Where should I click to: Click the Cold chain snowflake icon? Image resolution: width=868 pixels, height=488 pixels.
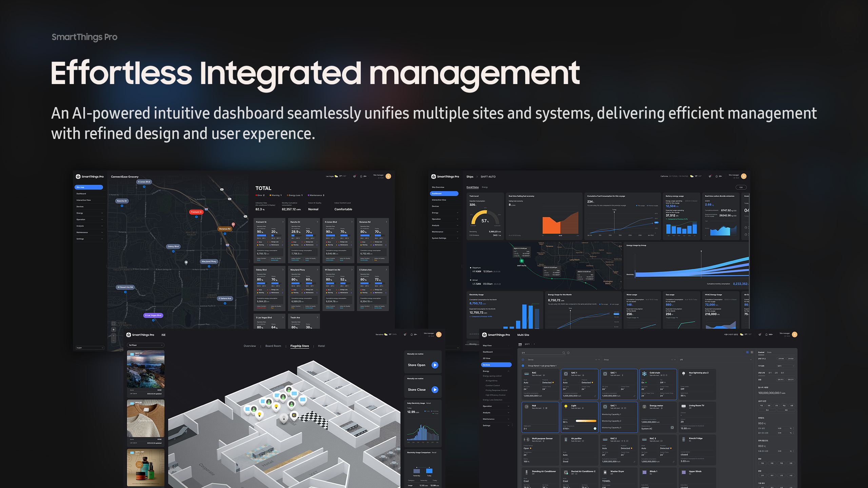(x=644, y=374)
